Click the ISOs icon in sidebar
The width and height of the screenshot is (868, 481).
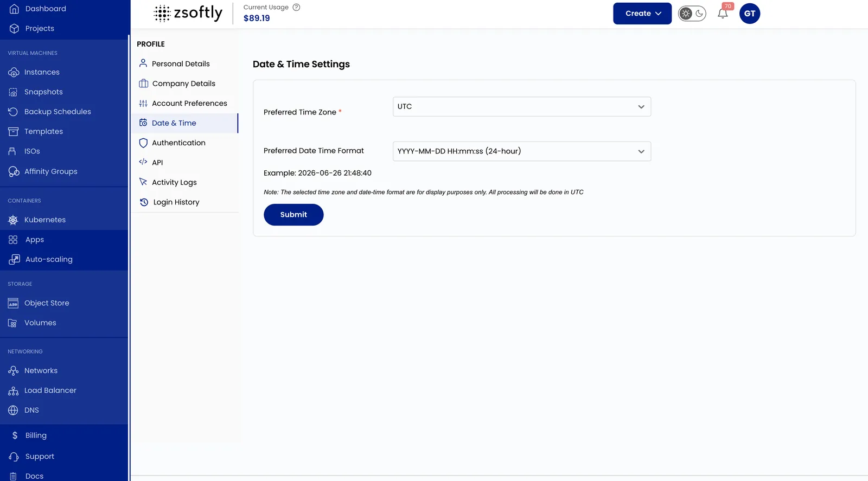click(x=12, y=151)
